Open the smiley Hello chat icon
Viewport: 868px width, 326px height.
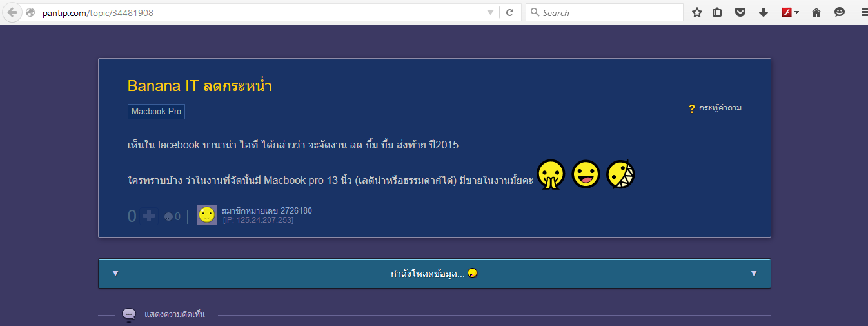tap(840, 12)
